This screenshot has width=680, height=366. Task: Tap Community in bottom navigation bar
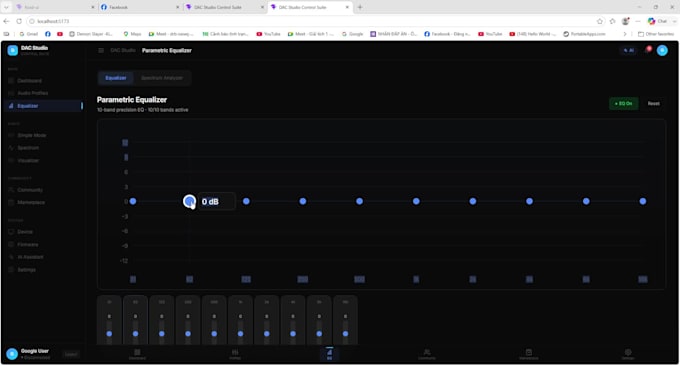click(427, 354)
